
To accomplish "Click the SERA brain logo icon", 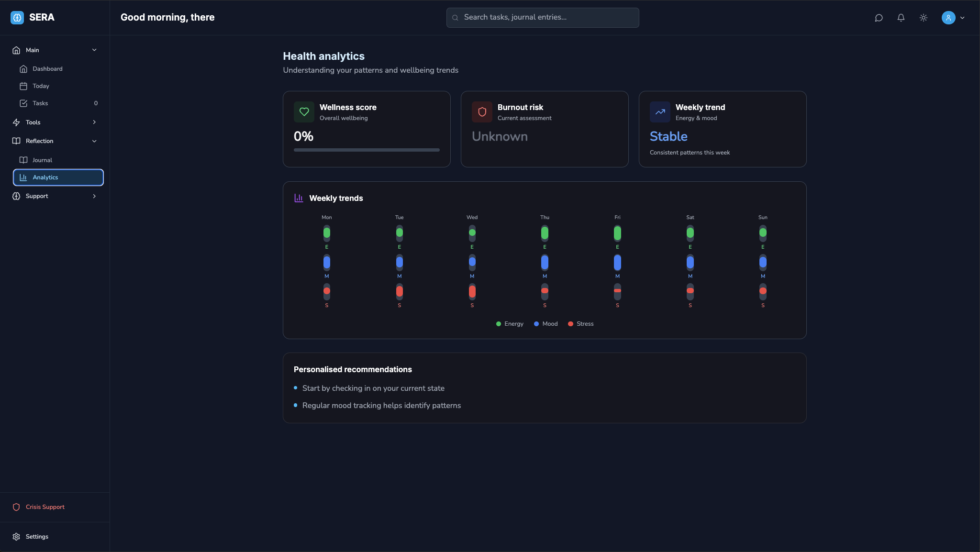I will click(17, 18).
